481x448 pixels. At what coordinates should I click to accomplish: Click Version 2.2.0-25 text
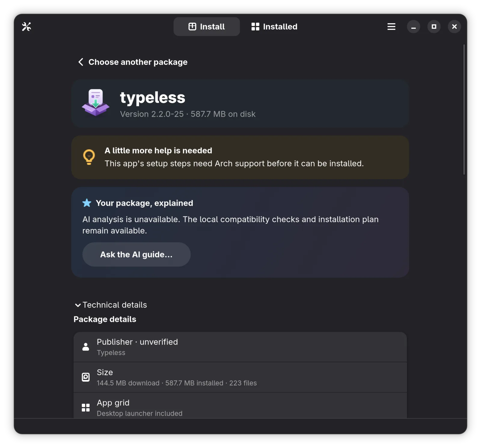tap(152, 114)
